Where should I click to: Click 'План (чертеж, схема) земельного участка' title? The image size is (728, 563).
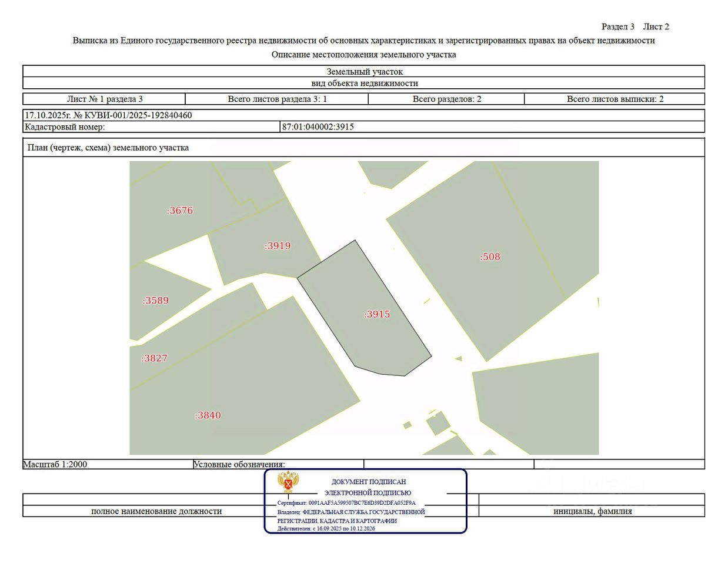(108, 148)
